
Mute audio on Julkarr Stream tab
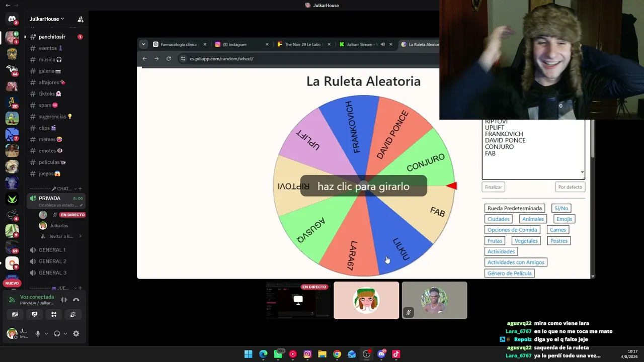tap(383, 44)
